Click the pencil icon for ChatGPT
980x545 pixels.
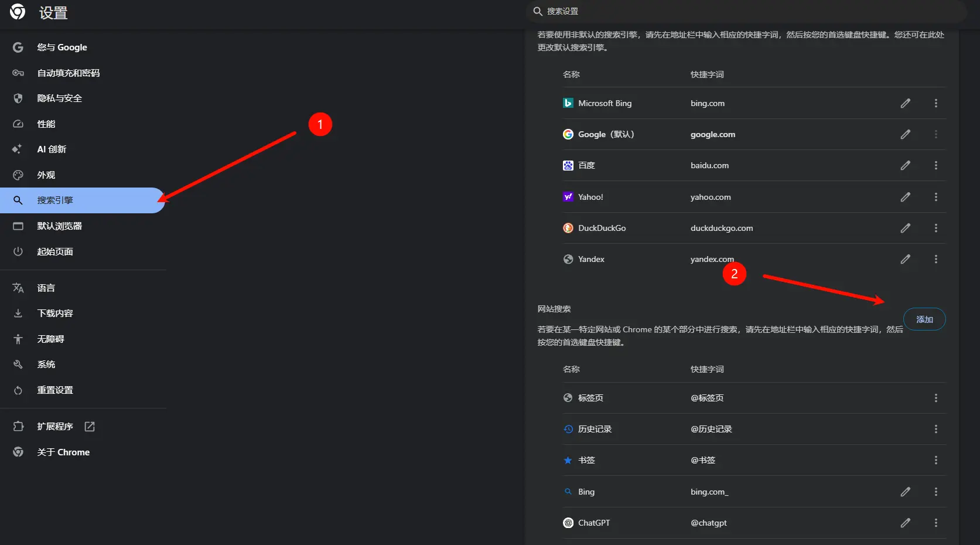pyautogui.click(x=905, y=523)
